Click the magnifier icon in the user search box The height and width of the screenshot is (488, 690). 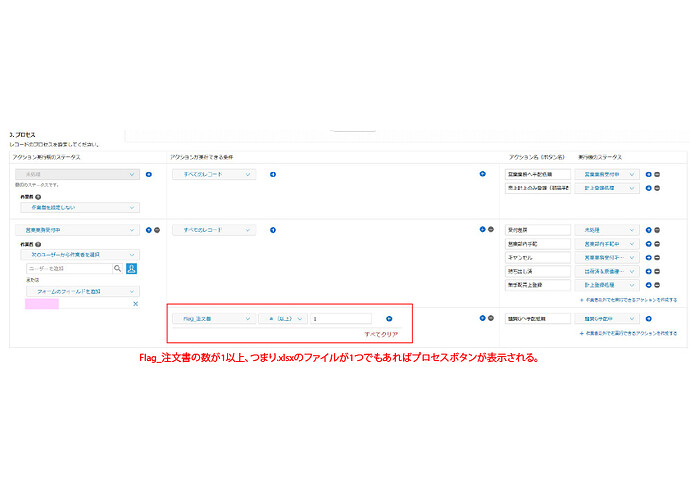117,268
